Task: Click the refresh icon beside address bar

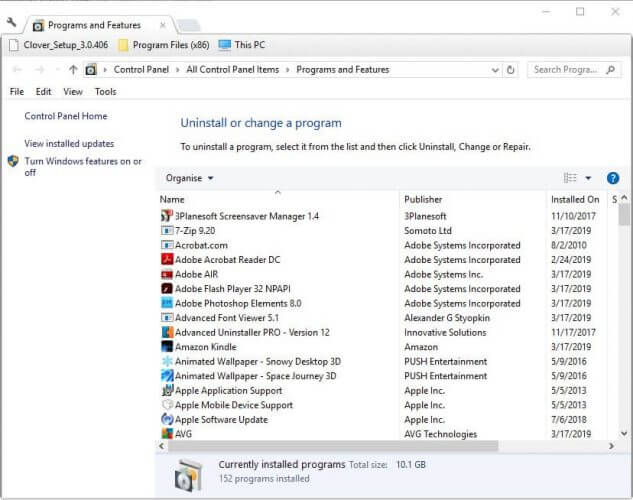Action: [x=511, y=70]
